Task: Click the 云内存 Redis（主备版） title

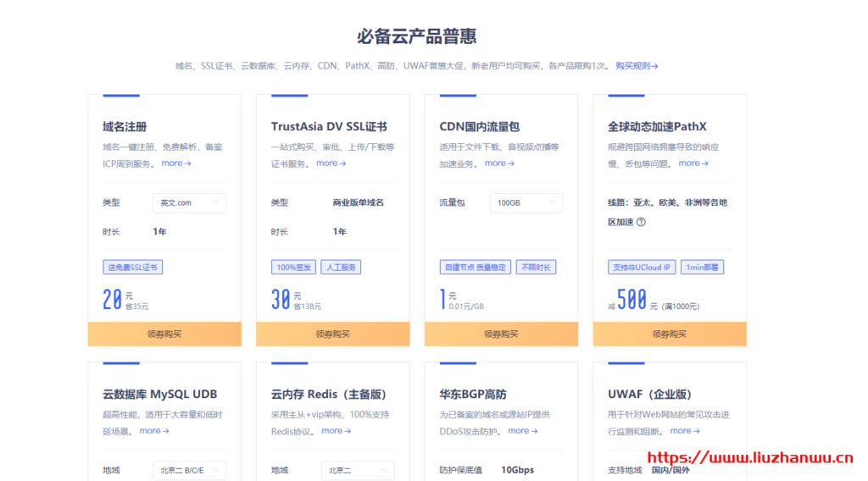Action: (328, 394)
